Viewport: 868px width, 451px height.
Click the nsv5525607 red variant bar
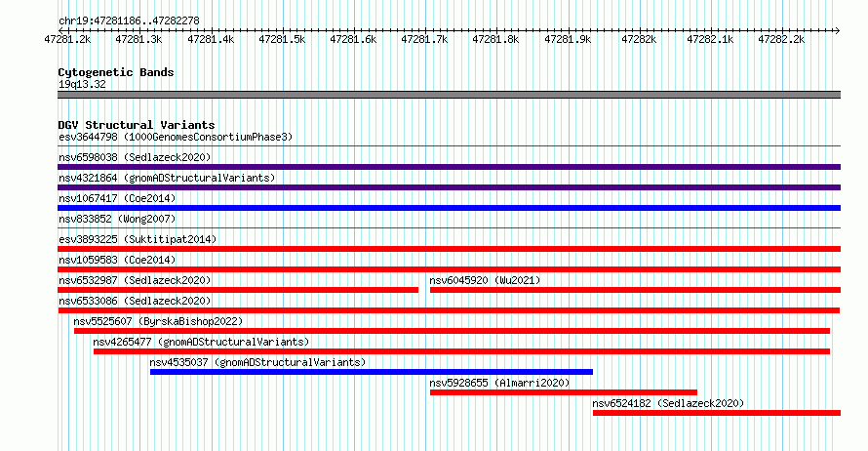[x=452, y=331]
